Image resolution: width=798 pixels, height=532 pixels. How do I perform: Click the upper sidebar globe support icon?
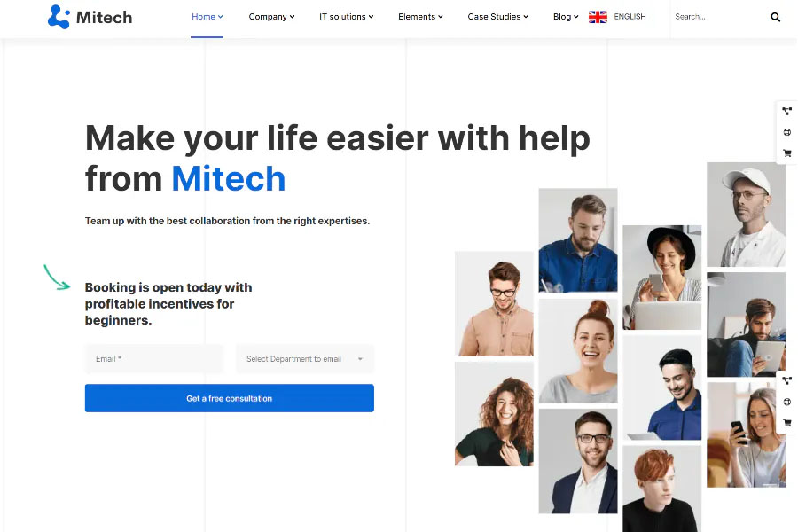point(786,132)
